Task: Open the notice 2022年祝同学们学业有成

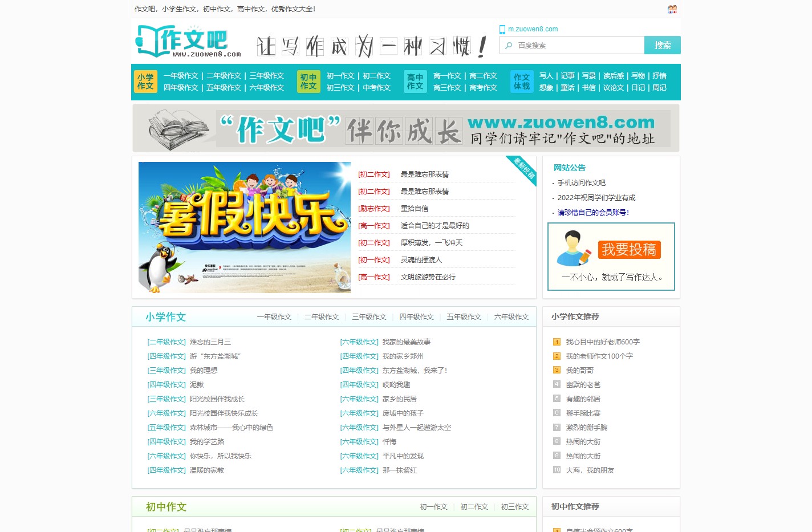Action: (x=596, y=198)
